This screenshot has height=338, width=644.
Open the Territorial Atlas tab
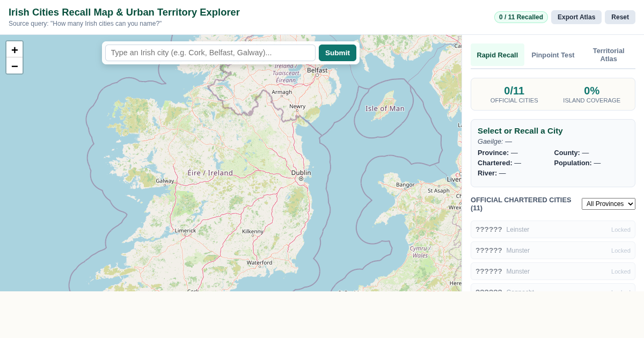pos(609,55)
